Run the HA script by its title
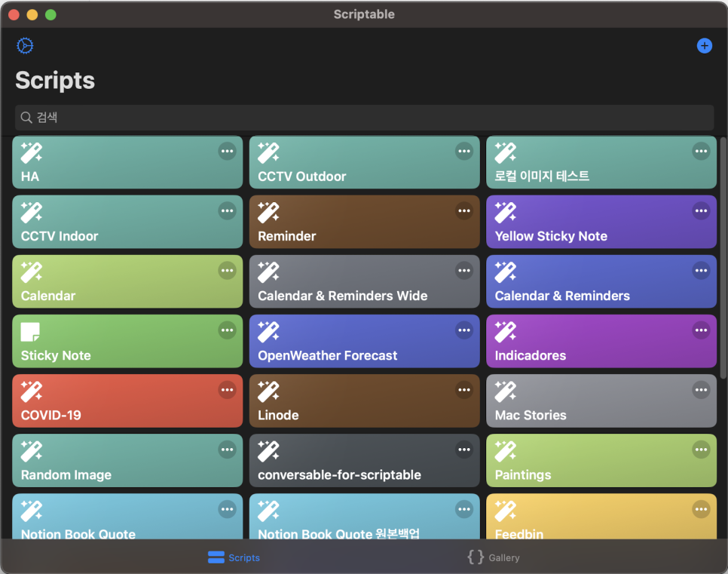This screenshot has width=728, height=574. [x=30, y=176]
